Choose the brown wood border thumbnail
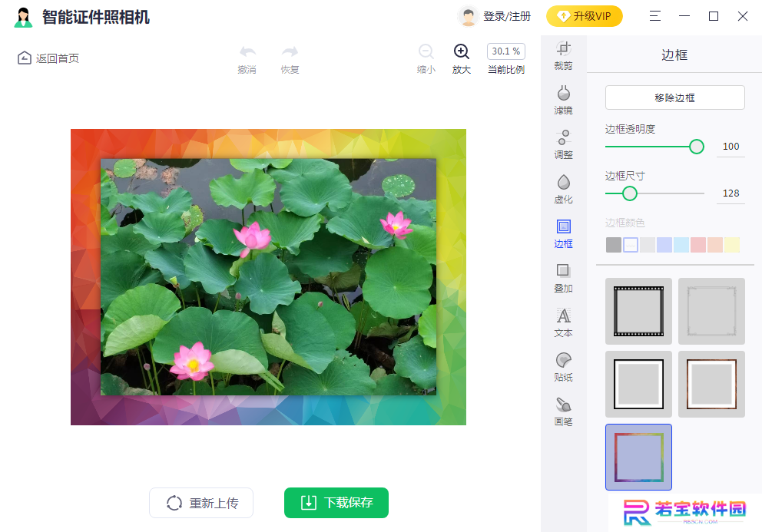 click(711, 384)
